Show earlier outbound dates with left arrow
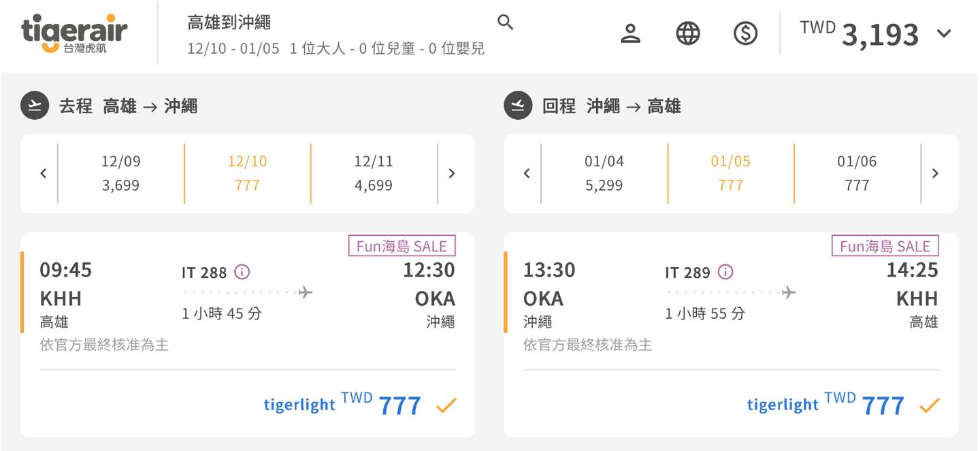 point(44,174)
